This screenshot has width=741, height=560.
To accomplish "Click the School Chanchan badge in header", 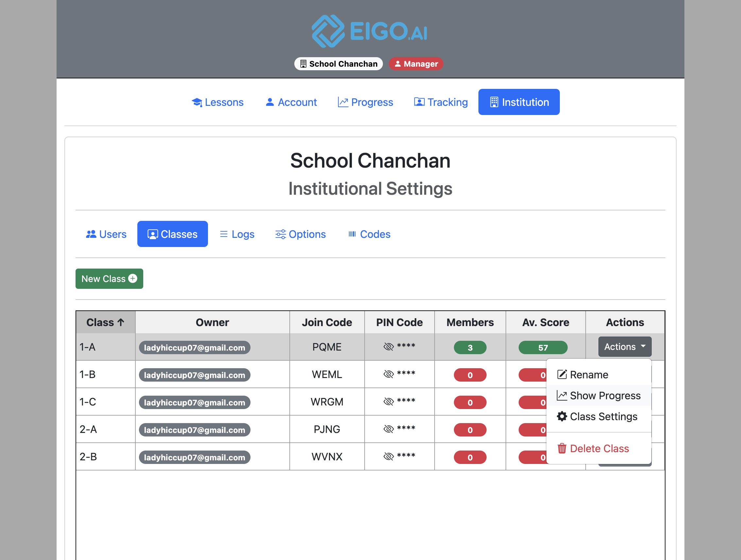I will click(x=338, y=64).
